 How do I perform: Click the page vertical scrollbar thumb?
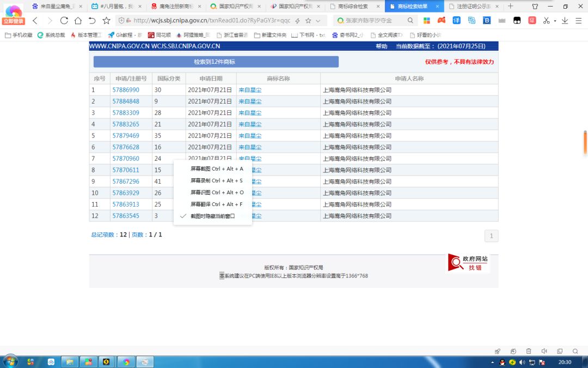585,142
